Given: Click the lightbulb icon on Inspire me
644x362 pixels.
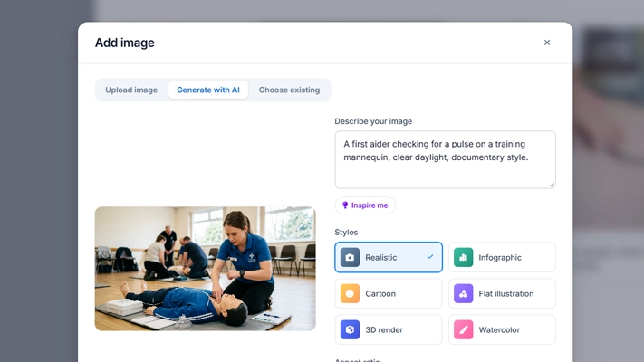Looking at the screenshot, I should [345, 205].
